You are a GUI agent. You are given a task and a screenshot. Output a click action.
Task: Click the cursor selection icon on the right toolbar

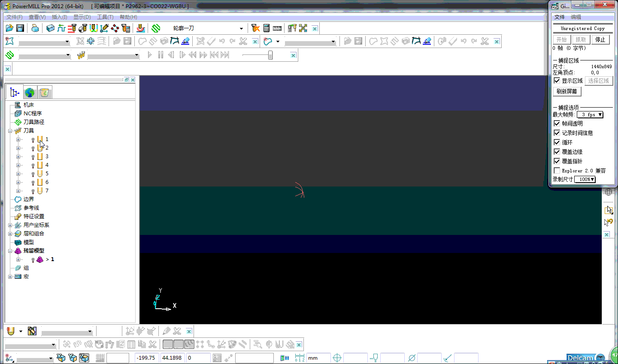[609, 210]
